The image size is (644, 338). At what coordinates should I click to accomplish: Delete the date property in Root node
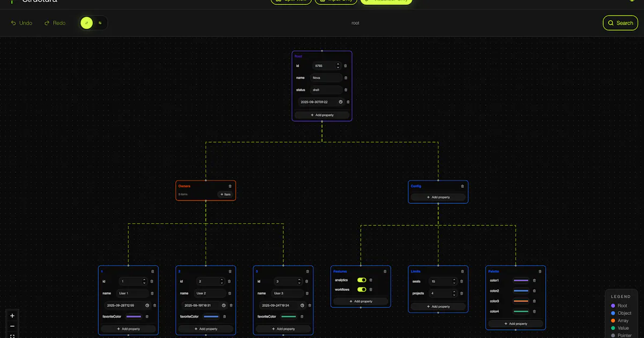click(x=348, y=101)
